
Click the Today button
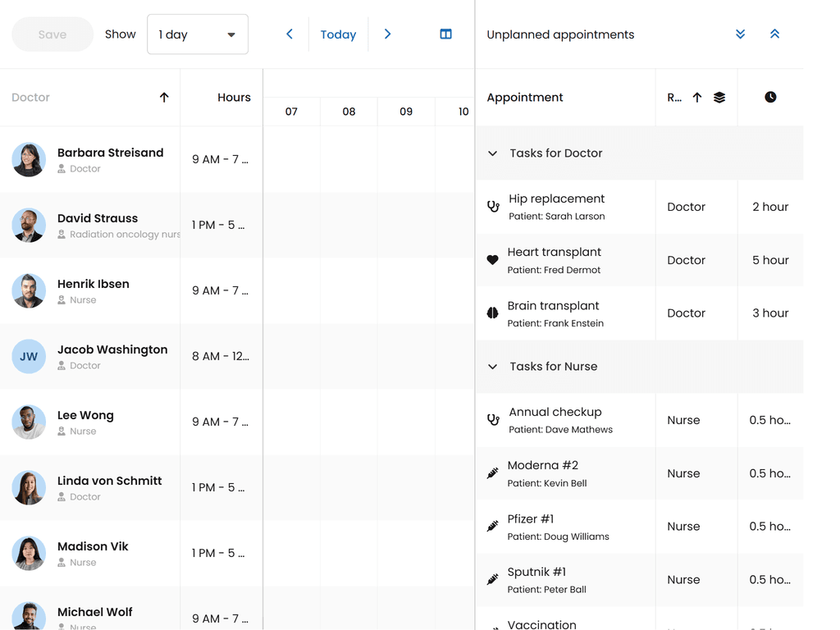tap(338, 34)
